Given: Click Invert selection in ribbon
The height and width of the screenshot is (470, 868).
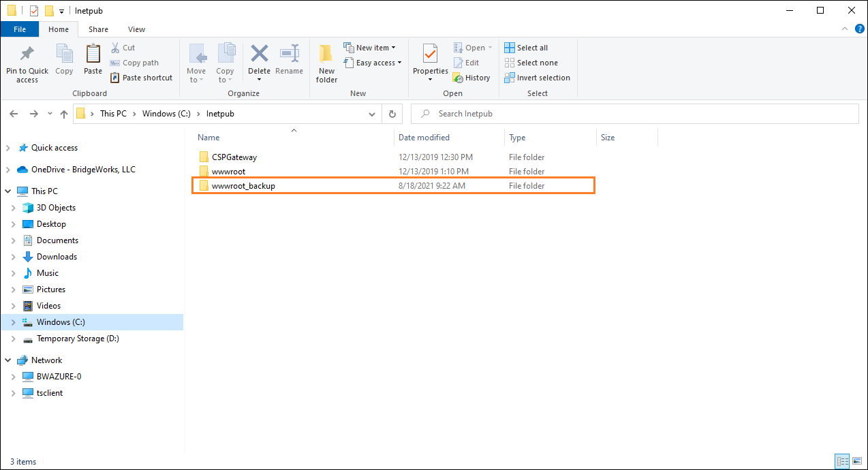Looking at the screenshot, I should coord(537,78).
